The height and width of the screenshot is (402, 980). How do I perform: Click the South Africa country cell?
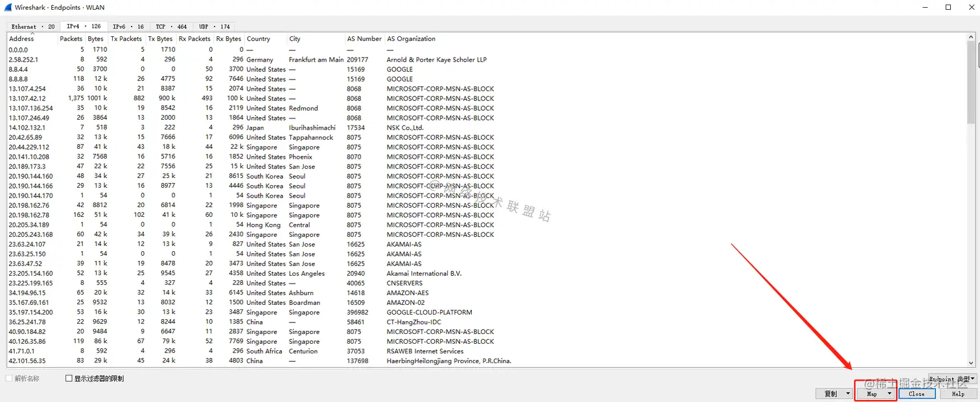[264, 351]
